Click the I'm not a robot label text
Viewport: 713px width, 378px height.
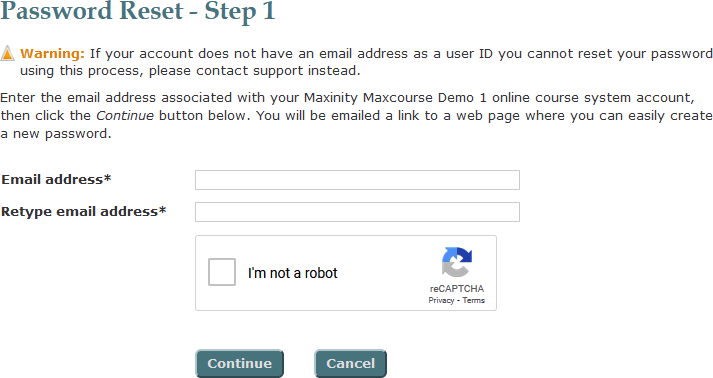click(x=293, y=273)
